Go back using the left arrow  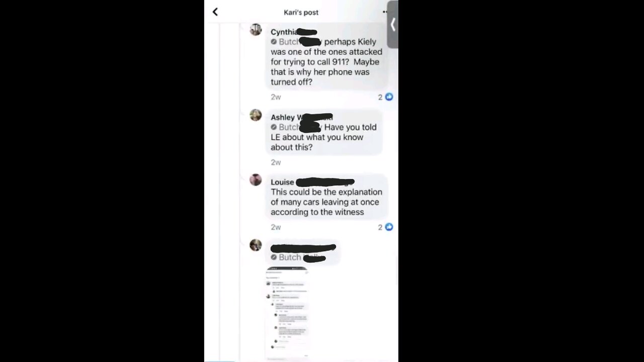215,12
